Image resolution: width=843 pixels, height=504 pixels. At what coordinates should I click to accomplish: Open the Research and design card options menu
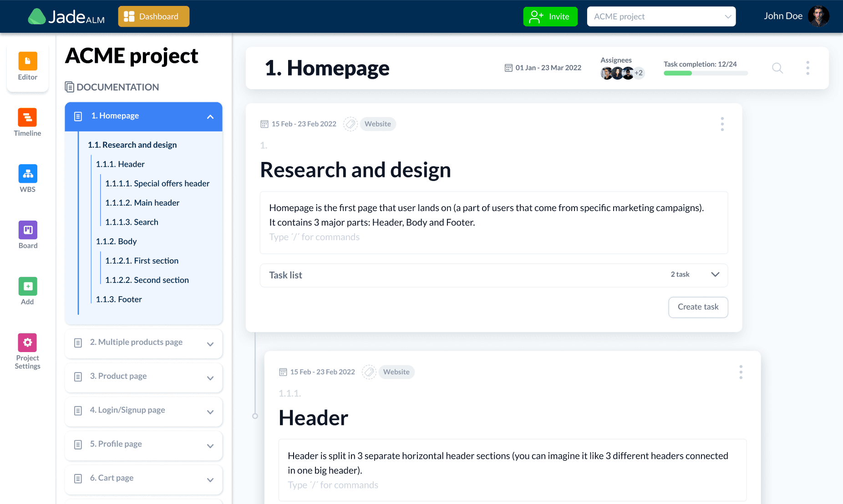pos(722,124)
